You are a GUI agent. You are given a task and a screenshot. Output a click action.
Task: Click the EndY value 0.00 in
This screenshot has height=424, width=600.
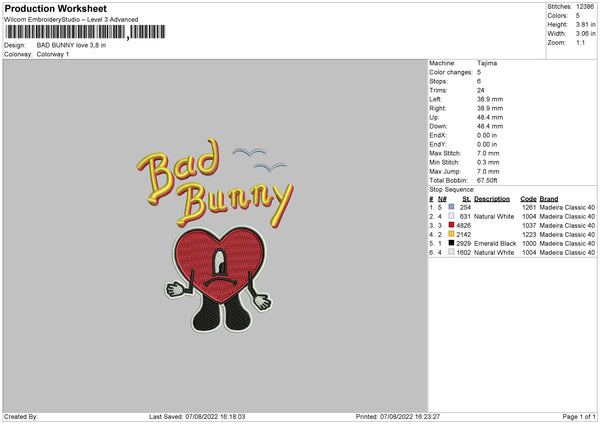(x=487, y=144)
